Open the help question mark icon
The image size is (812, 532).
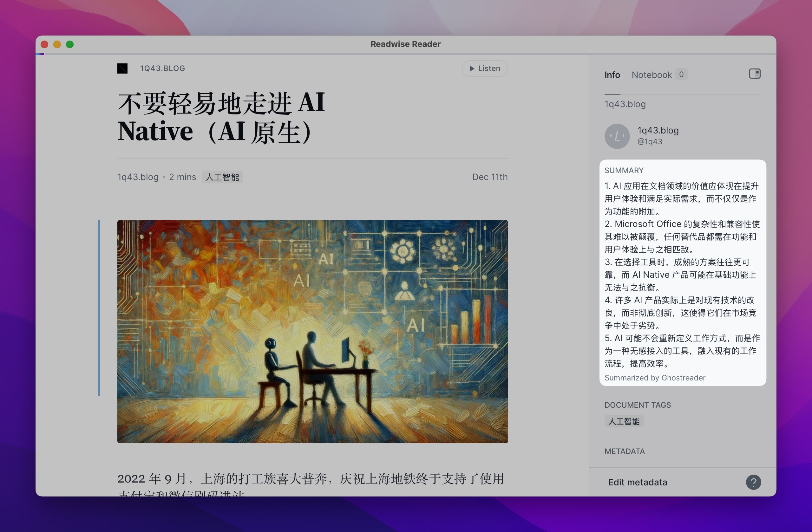point(753,482)
